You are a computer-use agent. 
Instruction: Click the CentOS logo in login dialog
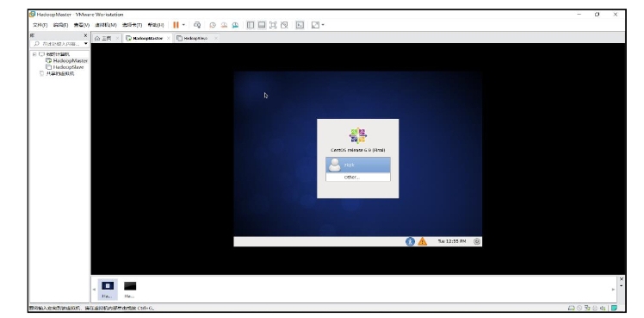click(358, 135)
